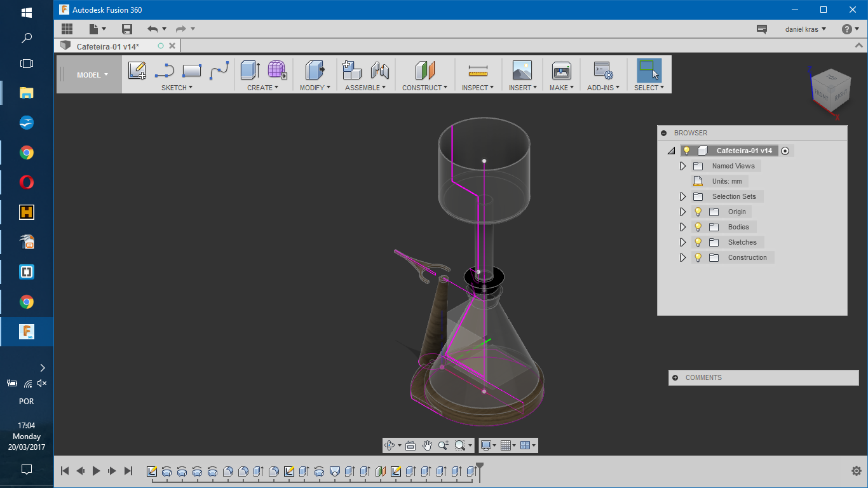Add an Offset Plane construction
868x488 pixels.
tap(424, 70)
